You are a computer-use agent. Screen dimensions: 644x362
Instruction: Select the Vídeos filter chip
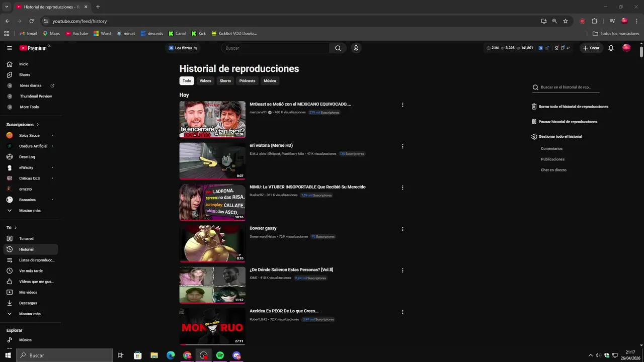pos(205,81)
